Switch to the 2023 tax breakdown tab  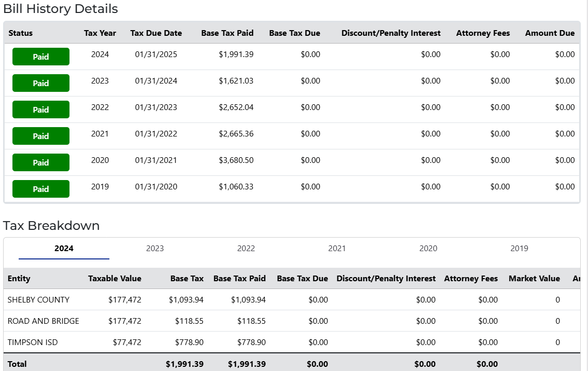point(155,248)
